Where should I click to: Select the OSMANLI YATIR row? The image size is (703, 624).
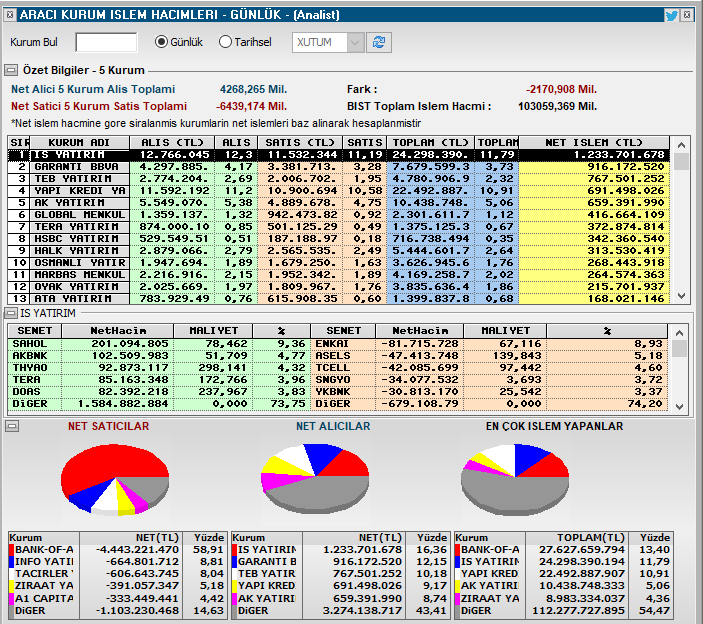point(339,263)
